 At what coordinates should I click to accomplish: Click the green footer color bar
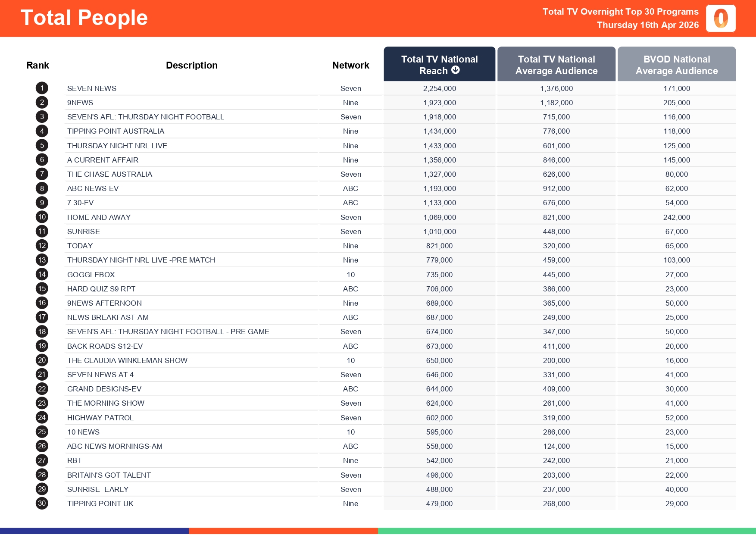566,531
